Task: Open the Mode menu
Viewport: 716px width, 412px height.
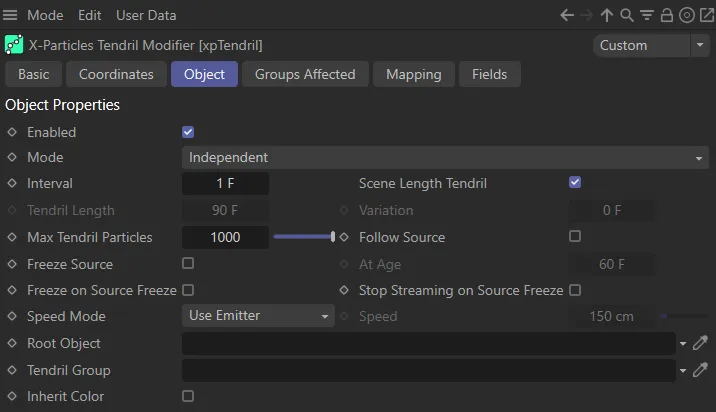Action: point(45,15)
